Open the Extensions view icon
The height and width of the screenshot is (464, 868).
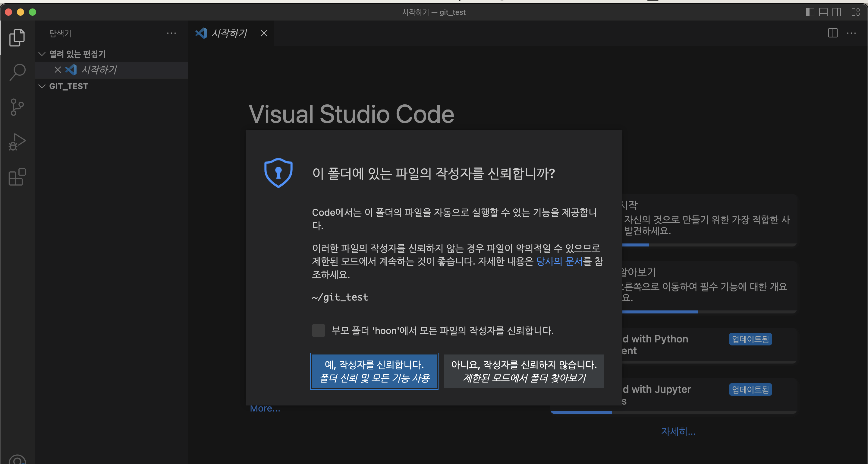[x=17, y=177]
